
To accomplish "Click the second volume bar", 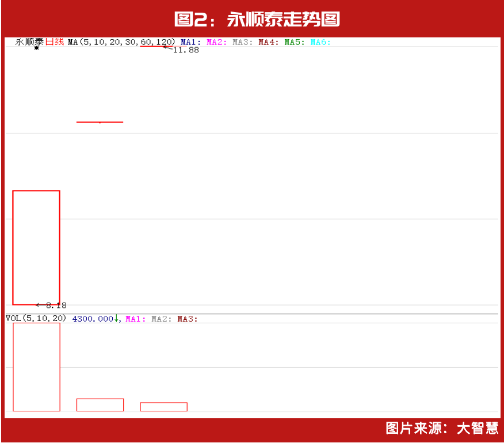I will click(100, 405).
